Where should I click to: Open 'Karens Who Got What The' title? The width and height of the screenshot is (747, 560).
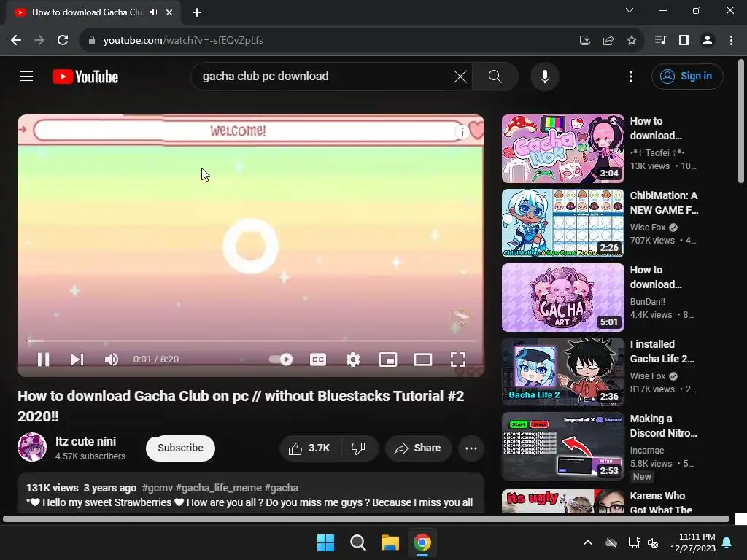click(661, 502)
